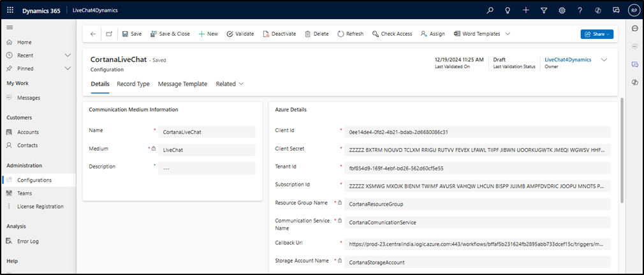This screenshot has height=275, width=644.
Task: Expand the Recent section chevron
Action: pos(68,56)
